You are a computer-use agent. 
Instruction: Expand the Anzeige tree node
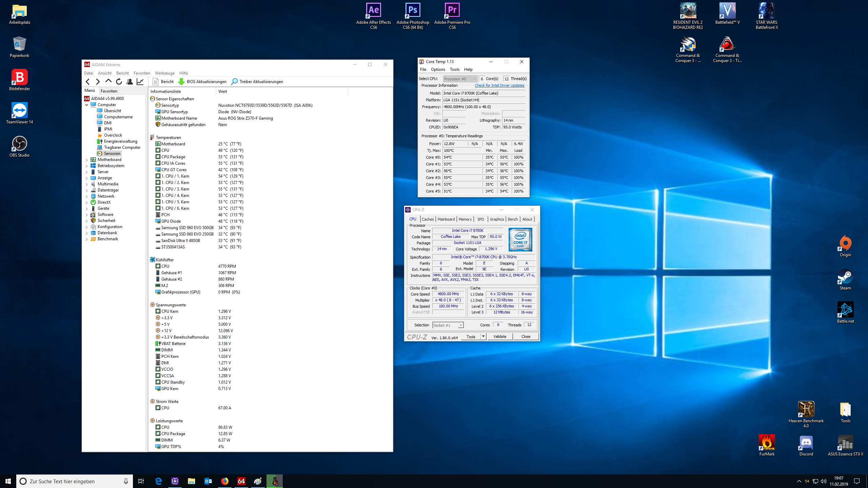(x=86, y=178)
